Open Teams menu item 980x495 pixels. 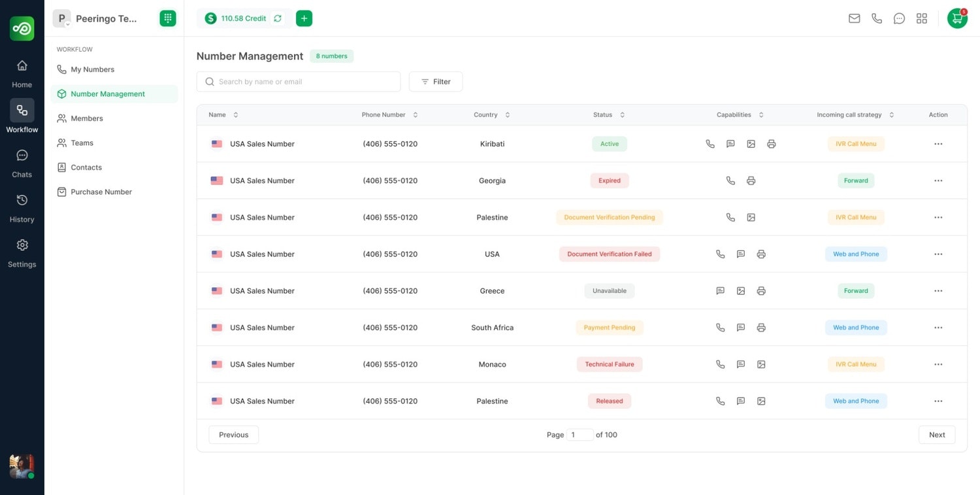coord(114,143)
